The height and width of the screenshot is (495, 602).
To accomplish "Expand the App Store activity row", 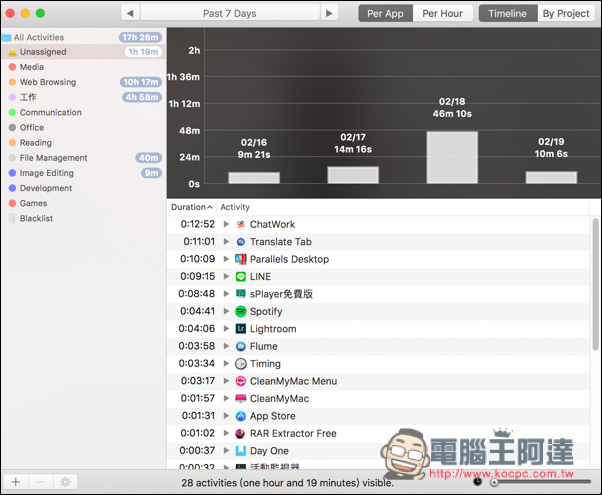I will coord(226,416).
